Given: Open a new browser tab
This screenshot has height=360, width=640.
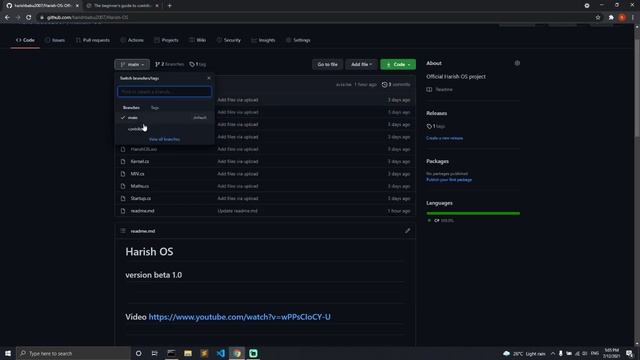Looking at the screenshot, I should (x=169, y=6).
